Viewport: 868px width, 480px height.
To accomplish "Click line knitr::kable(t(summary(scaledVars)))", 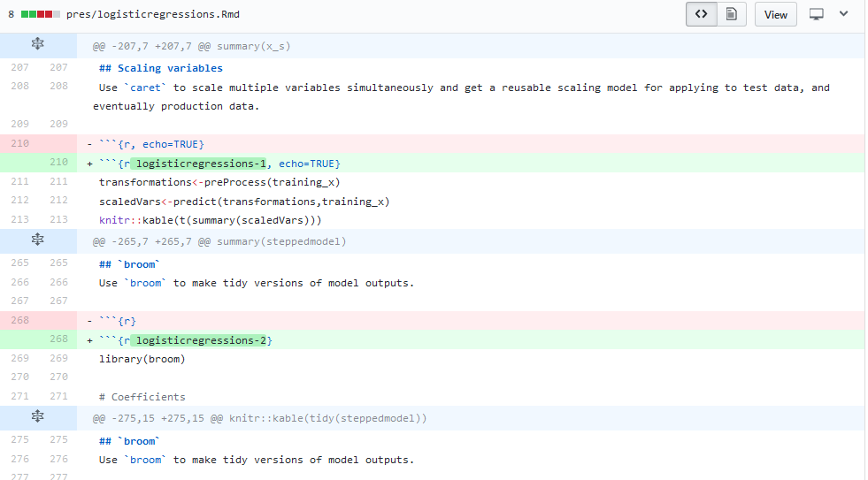I will tap(210, 221).
